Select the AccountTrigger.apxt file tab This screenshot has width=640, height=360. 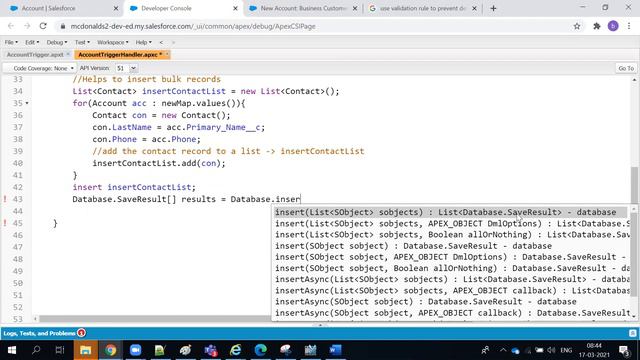35,54
